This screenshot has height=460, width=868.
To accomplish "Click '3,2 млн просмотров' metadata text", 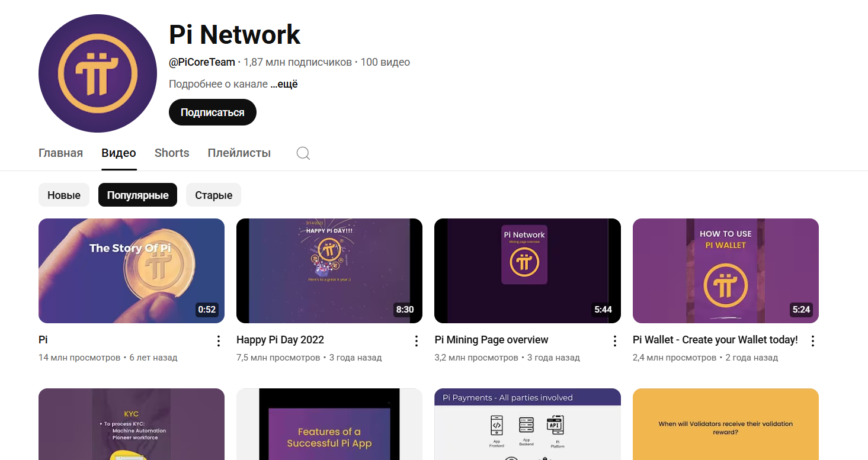I will [476, 358].
